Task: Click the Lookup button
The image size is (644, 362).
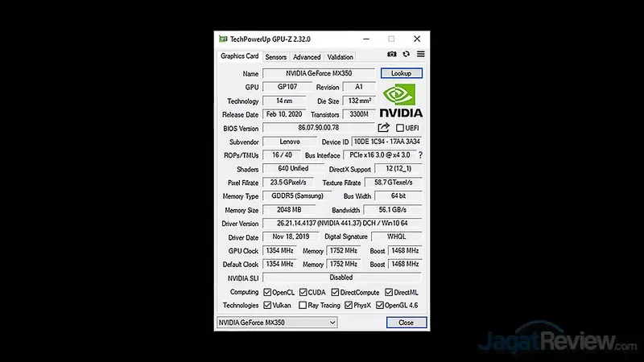Action: (401, 73)
